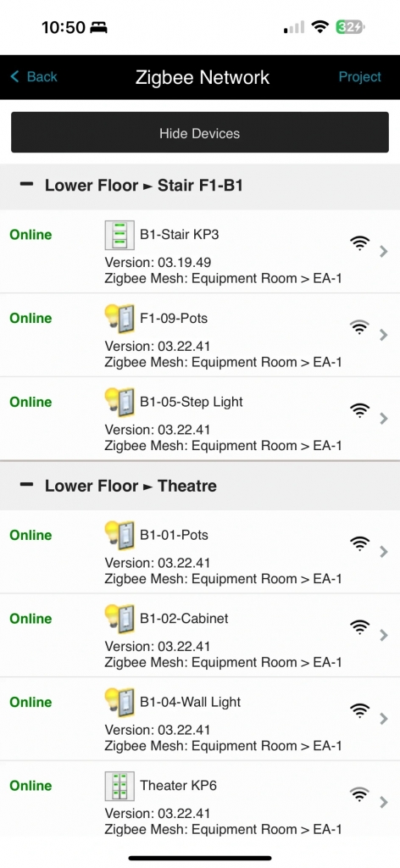This screenshot has width=400, height=868.
Task: Tap the Theater KP6 keypad icon
Action: click(x=119, y=786)
